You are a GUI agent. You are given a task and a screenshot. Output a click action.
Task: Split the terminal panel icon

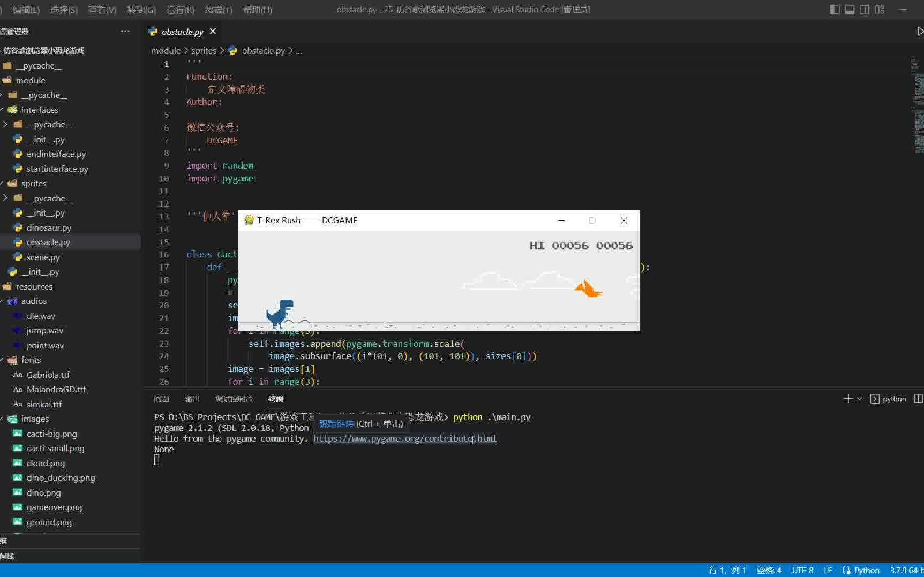tap(918, 399)
